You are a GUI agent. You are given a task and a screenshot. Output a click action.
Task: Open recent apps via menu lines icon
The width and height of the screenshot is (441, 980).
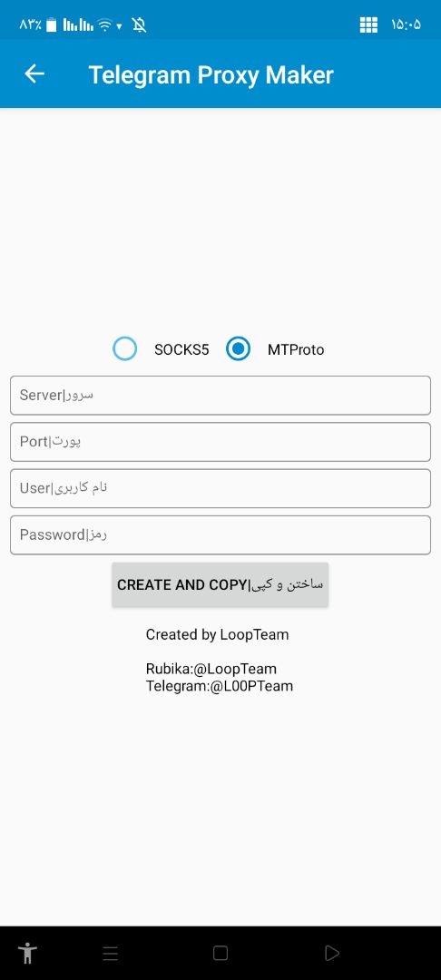pos(111,953)
